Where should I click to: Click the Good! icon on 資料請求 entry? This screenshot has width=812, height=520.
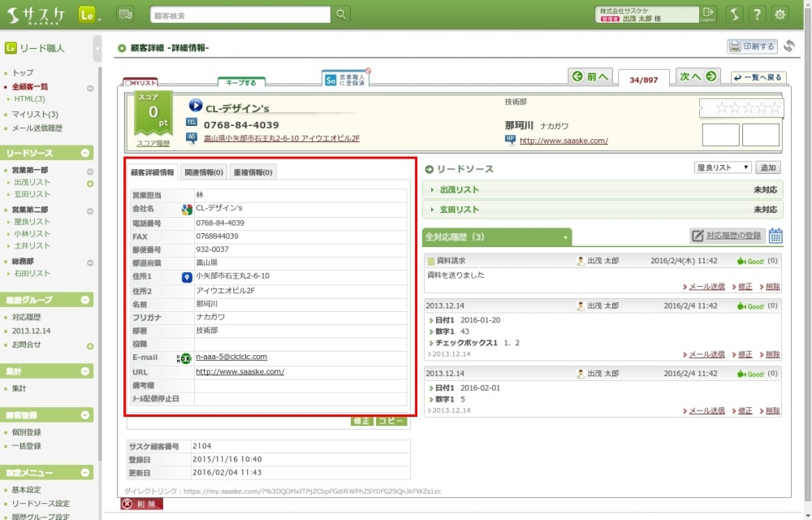pos(750,261)
